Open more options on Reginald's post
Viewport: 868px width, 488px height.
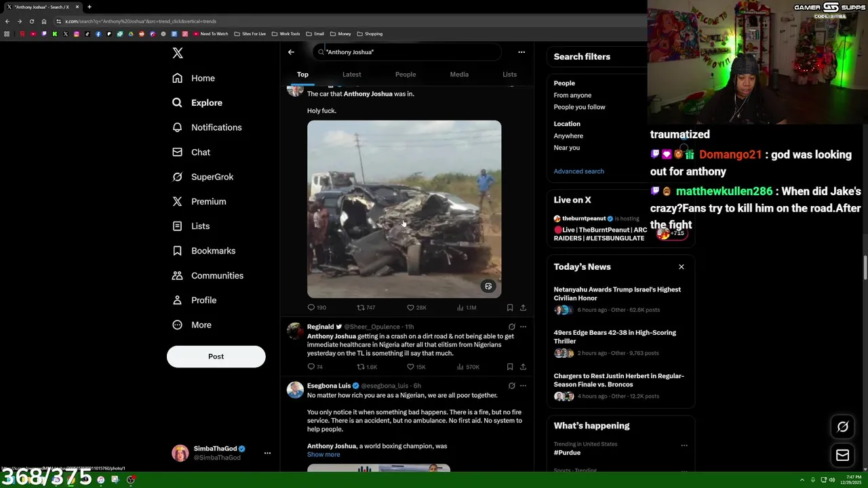click(x=523, y=327)
